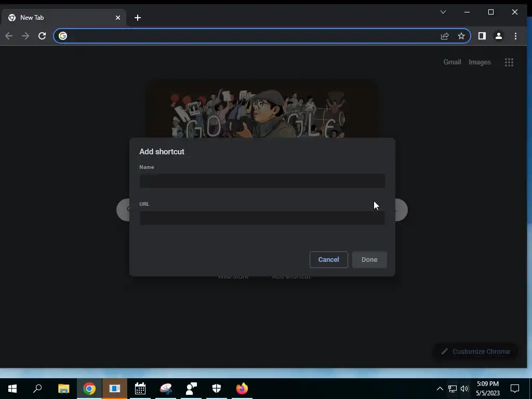Viewport: 532px width, 399px height.
Task: Open the side panel icon
Action: [x=482, y=36]
